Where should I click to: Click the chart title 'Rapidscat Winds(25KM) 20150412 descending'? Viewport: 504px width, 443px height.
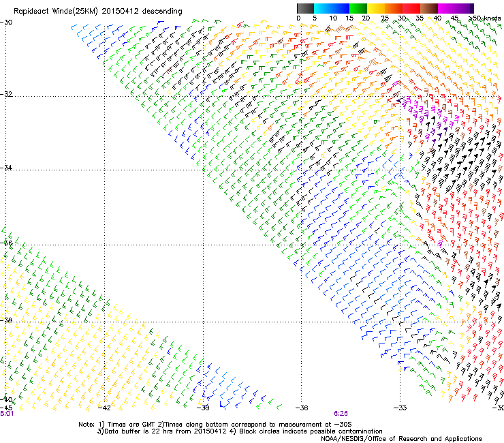97,12
